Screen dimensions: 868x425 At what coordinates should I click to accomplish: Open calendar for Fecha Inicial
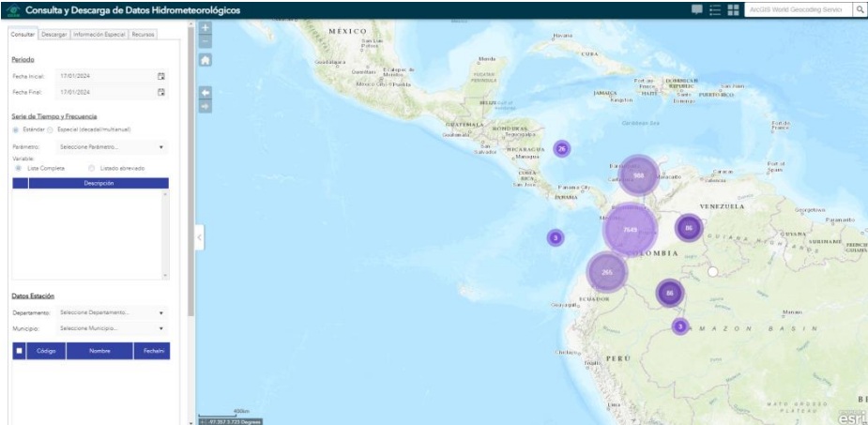161,76
